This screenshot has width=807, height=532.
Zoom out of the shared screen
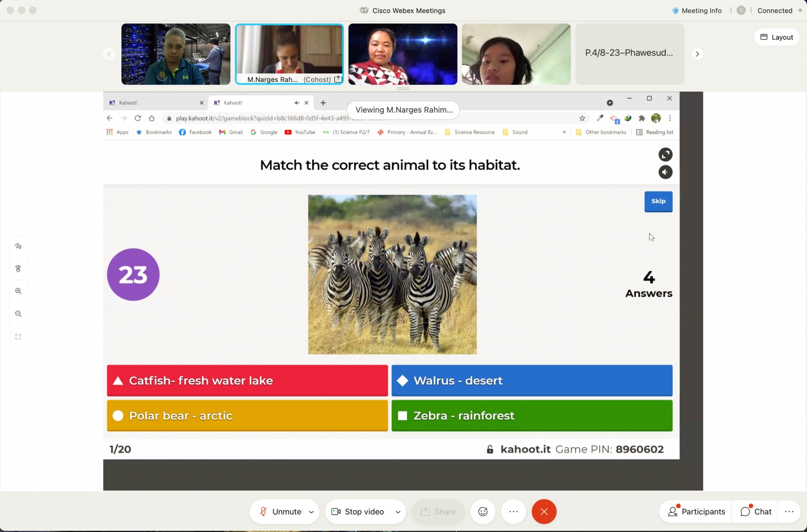[x=18, y=314]
